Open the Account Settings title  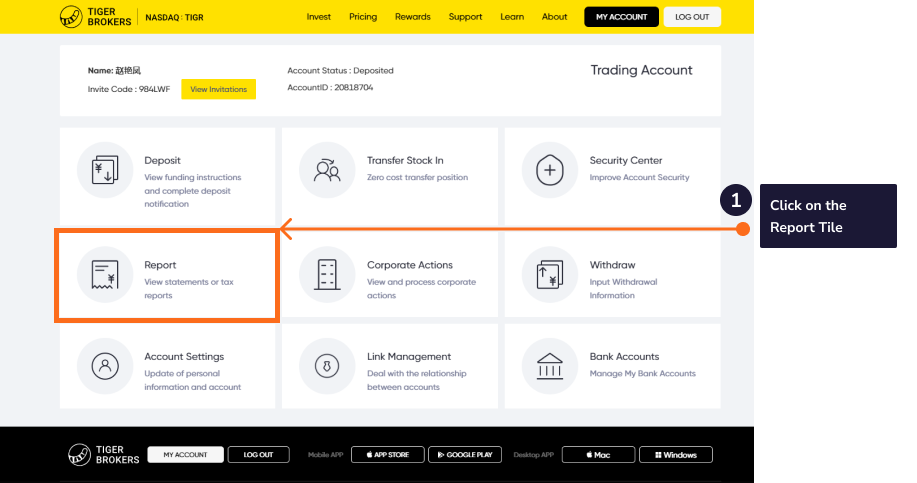(184, 357)
